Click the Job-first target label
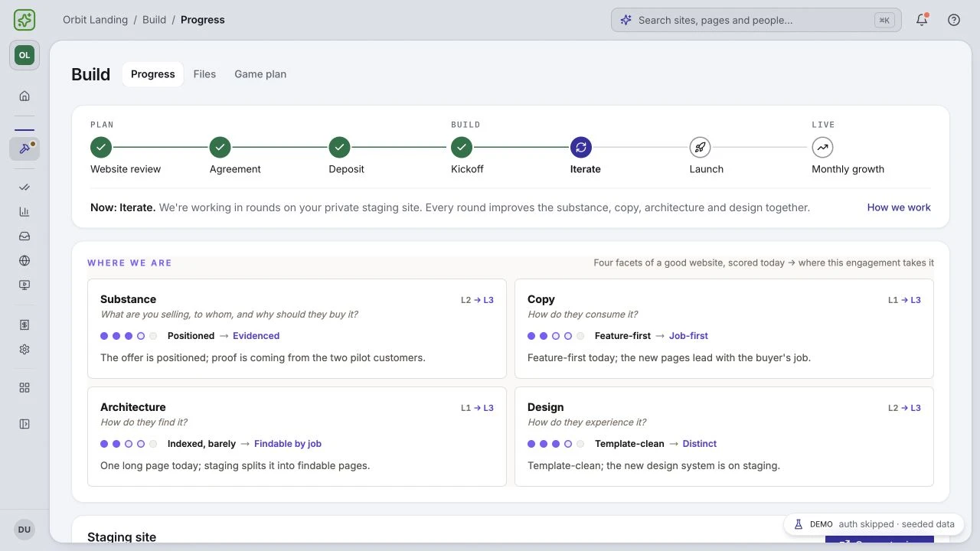This screenshot has width=980, height=551. tap(688, 336)
